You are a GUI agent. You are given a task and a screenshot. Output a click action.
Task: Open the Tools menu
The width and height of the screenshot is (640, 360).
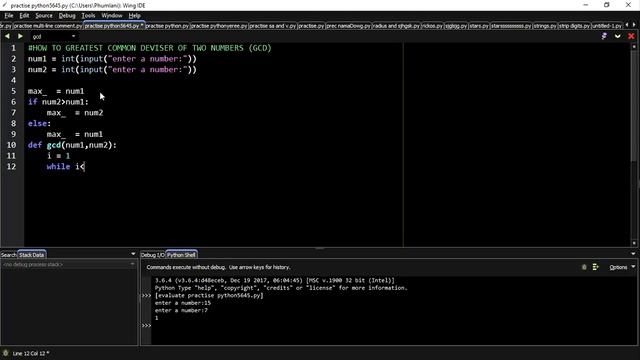[x=88, y=16]
